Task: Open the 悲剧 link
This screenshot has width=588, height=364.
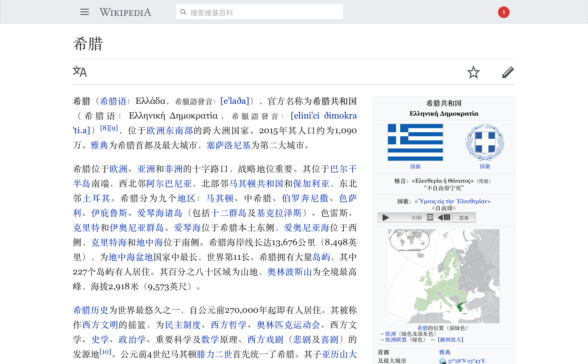Action: (302, 340)
